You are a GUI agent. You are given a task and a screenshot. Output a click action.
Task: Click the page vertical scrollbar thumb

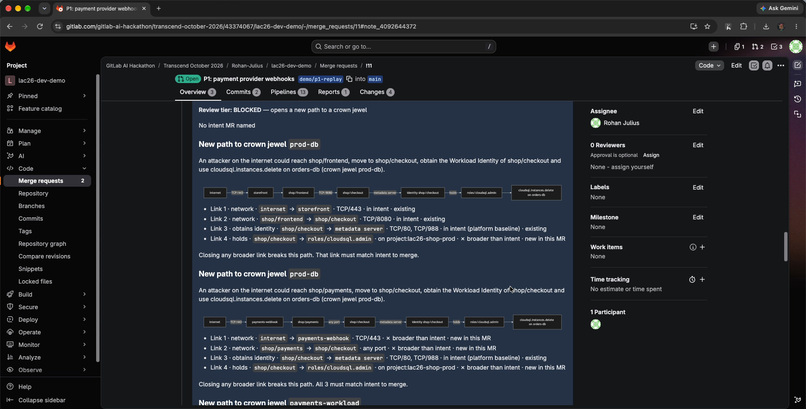tap(785, 247)
